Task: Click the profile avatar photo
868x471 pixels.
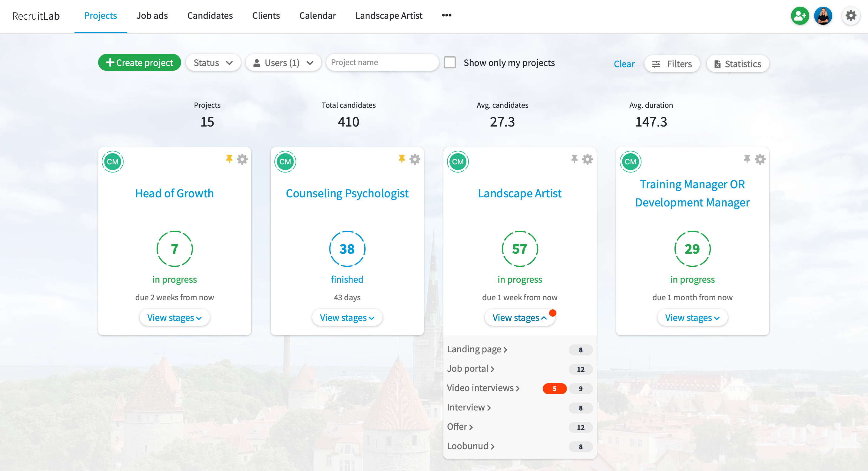Action: (823, 15)
